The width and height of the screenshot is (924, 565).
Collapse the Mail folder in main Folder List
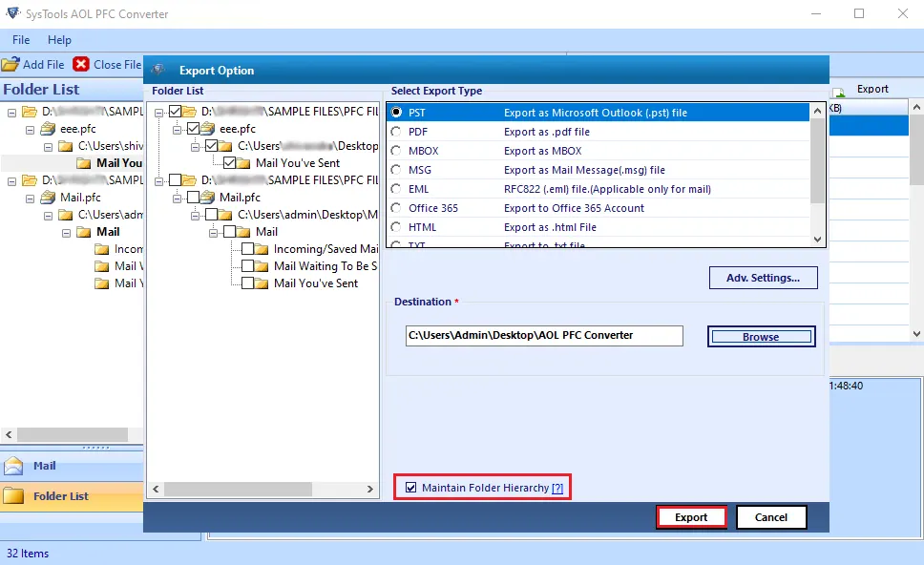66,233
